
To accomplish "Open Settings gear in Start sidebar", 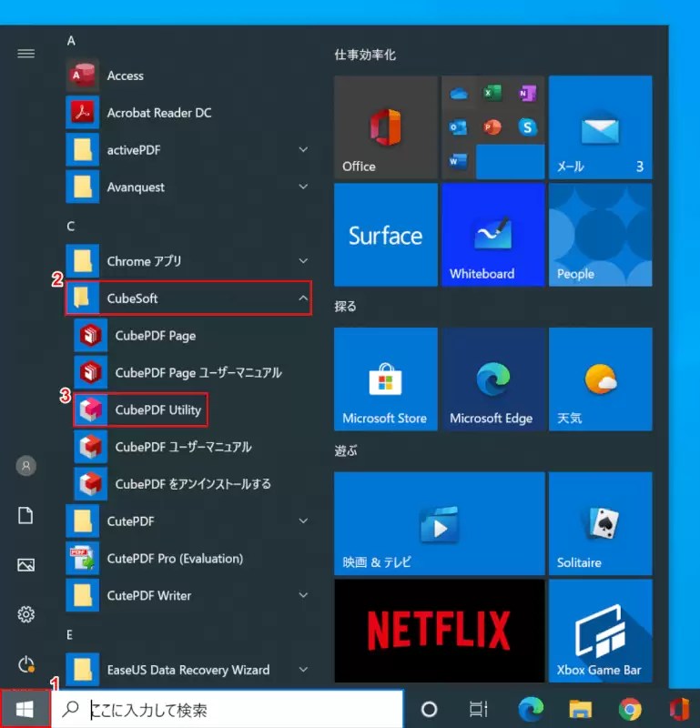I will (x=26, y=614).
